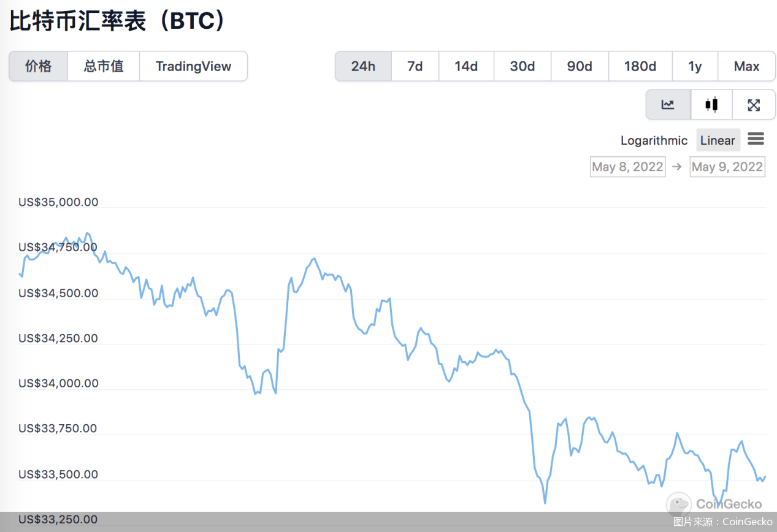
Task: Switch to candlestick chart icon
Action: pyautogui.click(x=711, y=105)
